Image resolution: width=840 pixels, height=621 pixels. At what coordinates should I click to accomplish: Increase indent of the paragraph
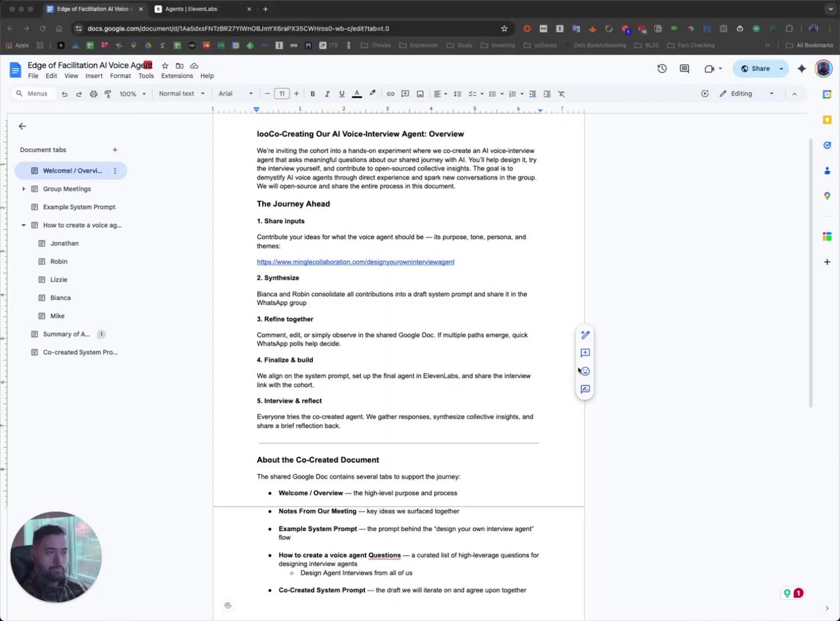547,94
